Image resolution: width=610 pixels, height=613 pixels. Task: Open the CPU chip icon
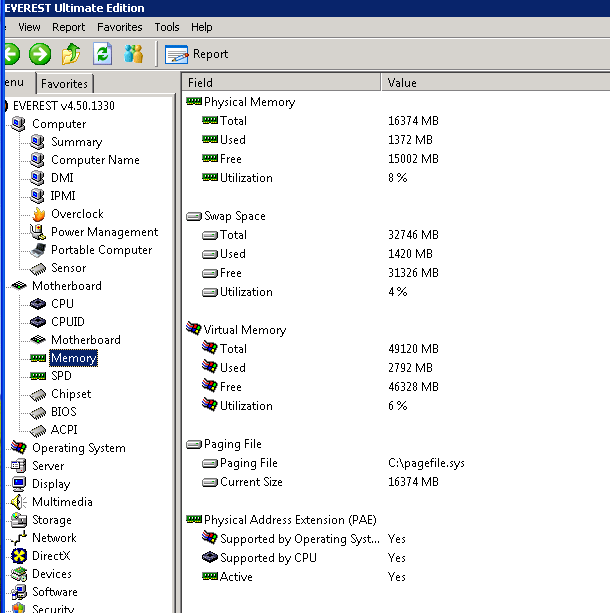pyautogui.click(x=38, y=304)
